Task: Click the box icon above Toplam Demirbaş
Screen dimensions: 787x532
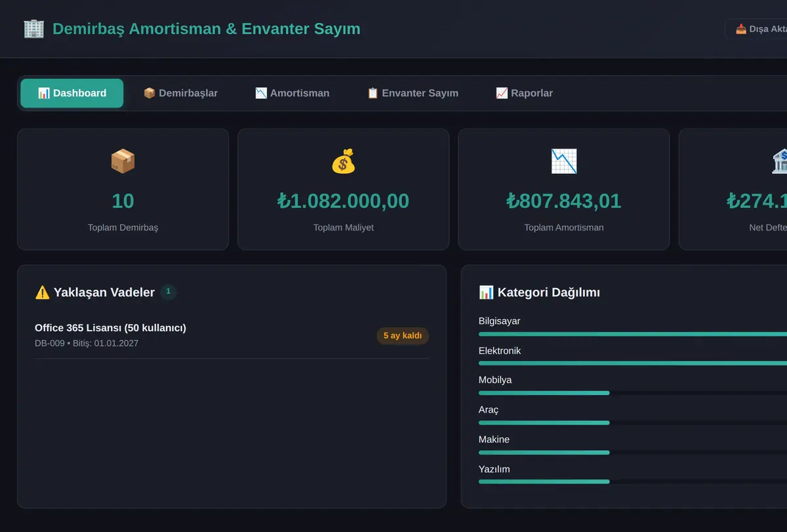Action: tap(123, 161)
